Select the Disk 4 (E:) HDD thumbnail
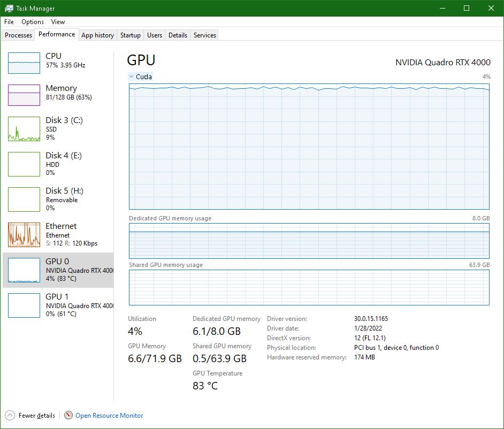The image size is (504, 429). coord(24,164)
